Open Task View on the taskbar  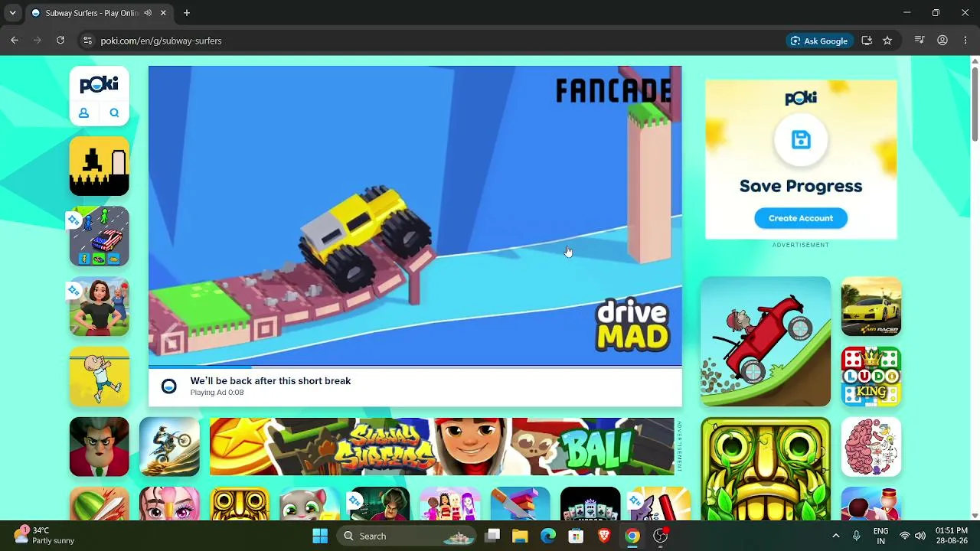(492, 536)
